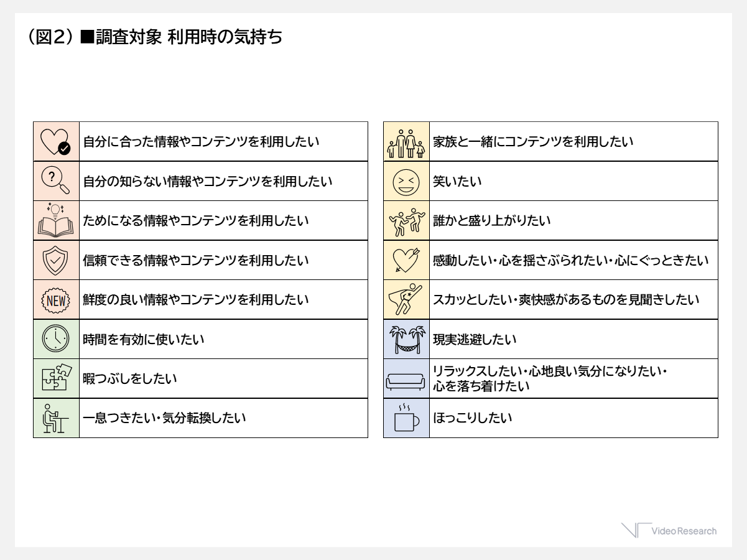Screen dimensions: 747x560
Task: Click the puzzle pieces icon
Action: point(55,378)
